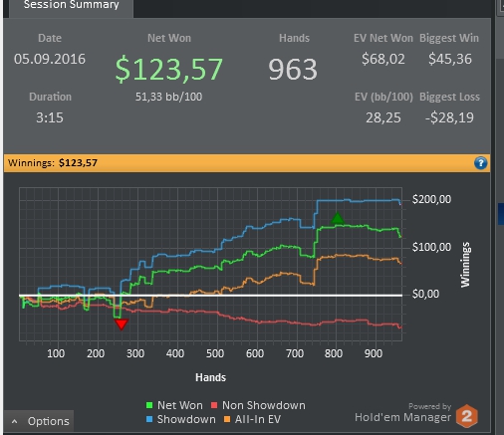
Task: Toggle the Non Showdown red legend swatch
Action: click(214, 405)
